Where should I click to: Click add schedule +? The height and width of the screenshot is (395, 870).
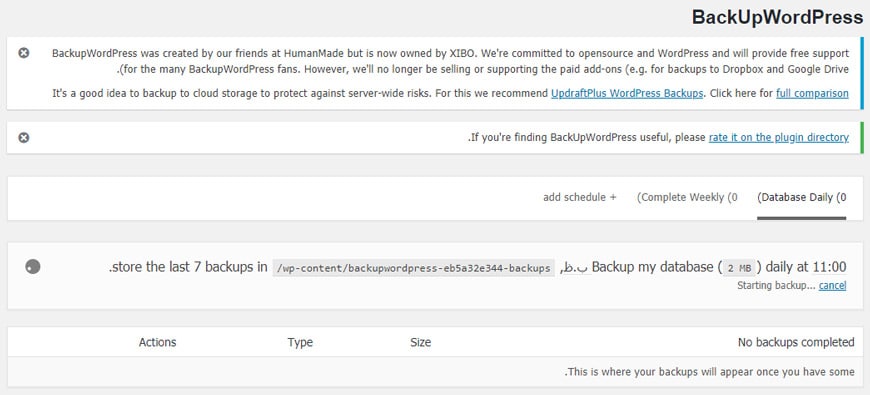click(580, 198)
